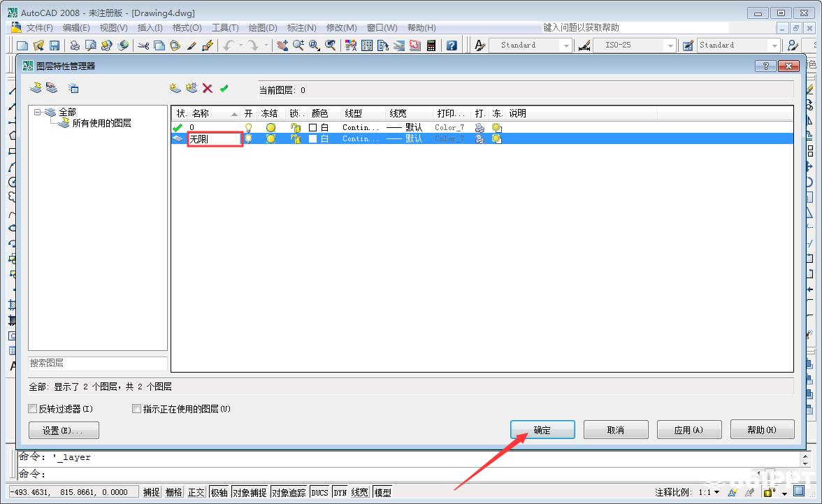Open the Undo history dropdown arrow
Viewport: 822px width, 504px height.
coord(241,45)
